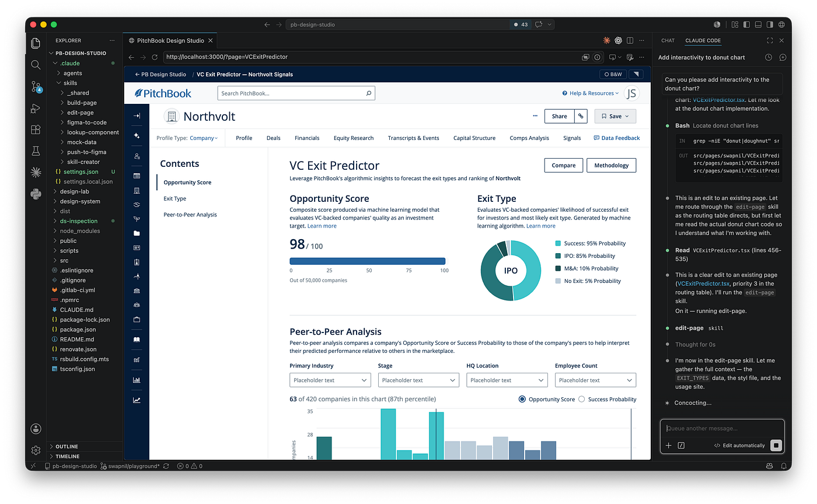Open the JS user avatar menu

[631, 93]
